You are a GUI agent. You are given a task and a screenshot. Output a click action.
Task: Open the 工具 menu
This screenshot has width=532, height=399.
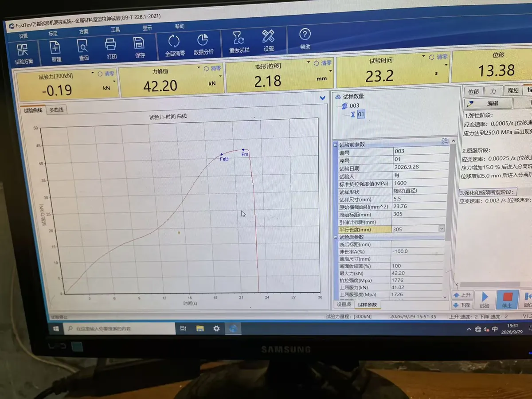(115, 30)
